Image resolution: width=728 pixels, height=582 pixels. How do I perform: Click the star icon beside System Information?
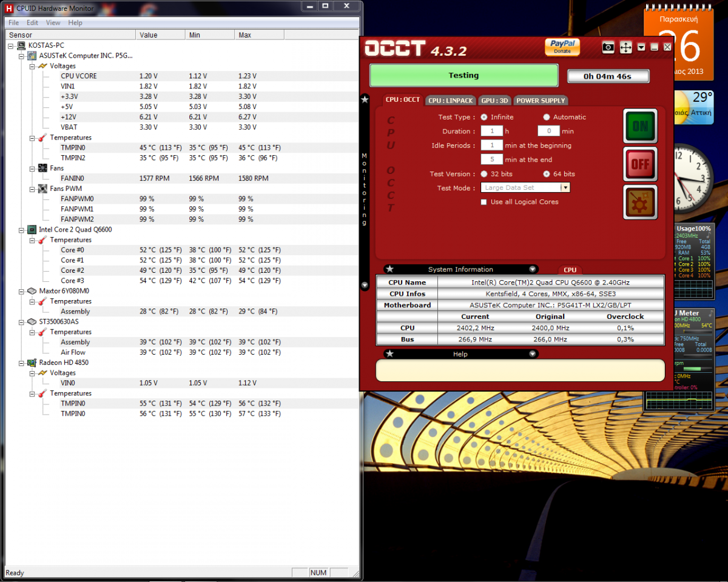click(390, 269)
